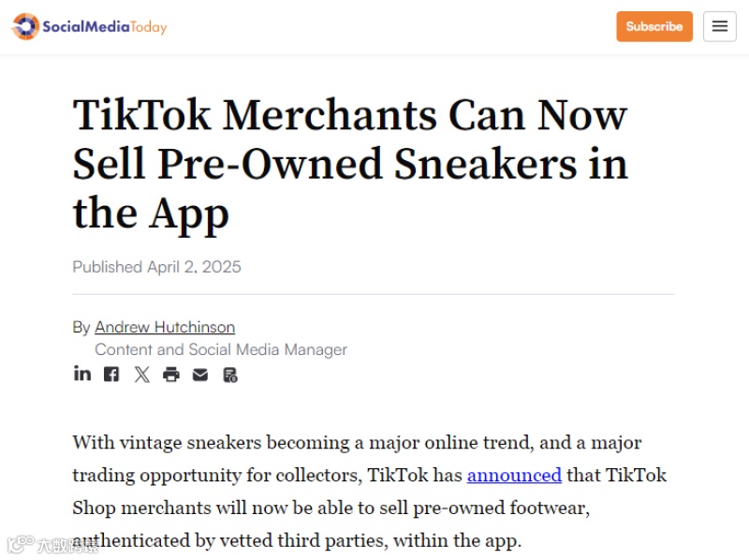
Task: Share the article on Facebook
Action: [x=111, y=375]
